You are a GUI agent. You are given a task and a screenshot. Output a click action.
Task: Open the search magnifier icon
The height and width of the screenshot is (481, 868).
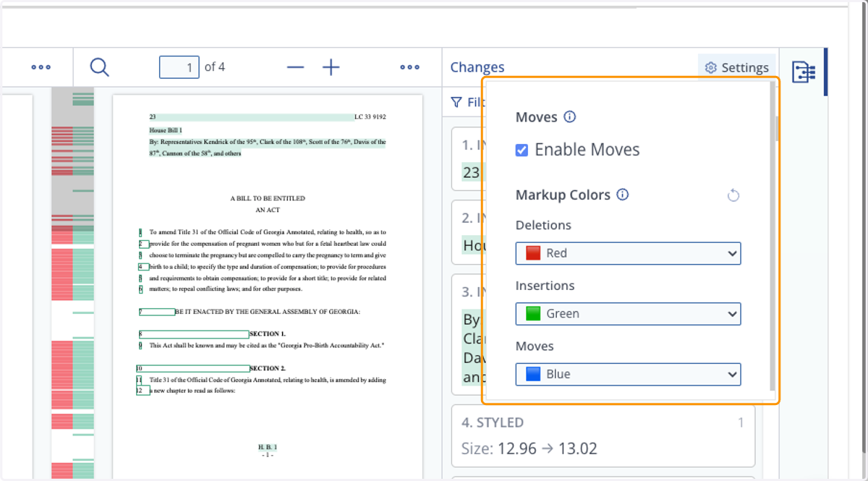pos(100,67)
